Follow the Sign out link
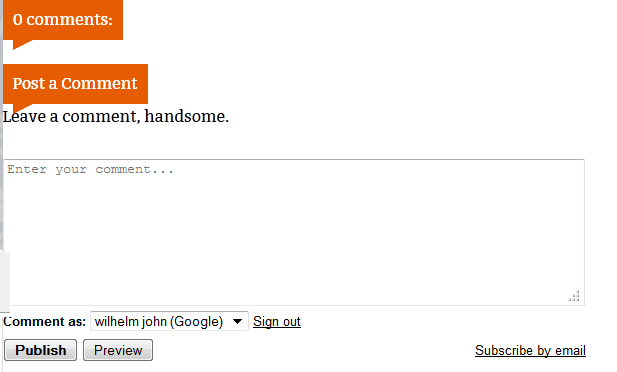The height and width of the screenshot is (372, 617). click(x=277, y=322)
